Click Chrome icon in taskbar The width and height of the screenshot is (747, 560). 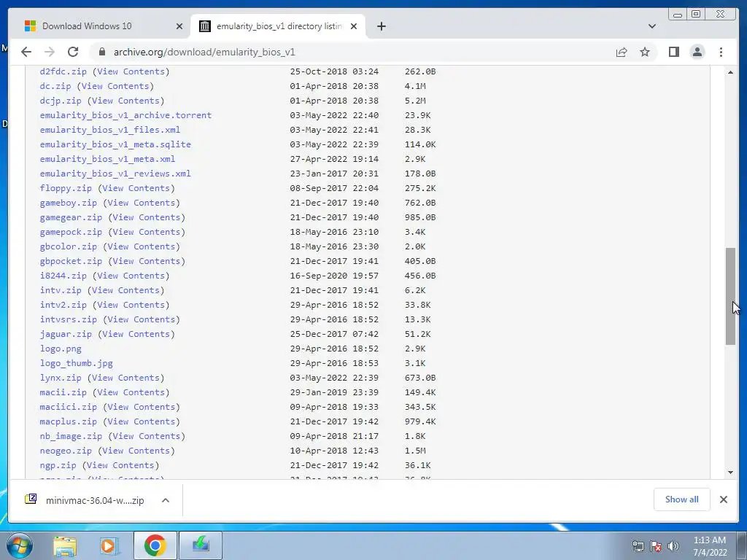coord(155,545)
